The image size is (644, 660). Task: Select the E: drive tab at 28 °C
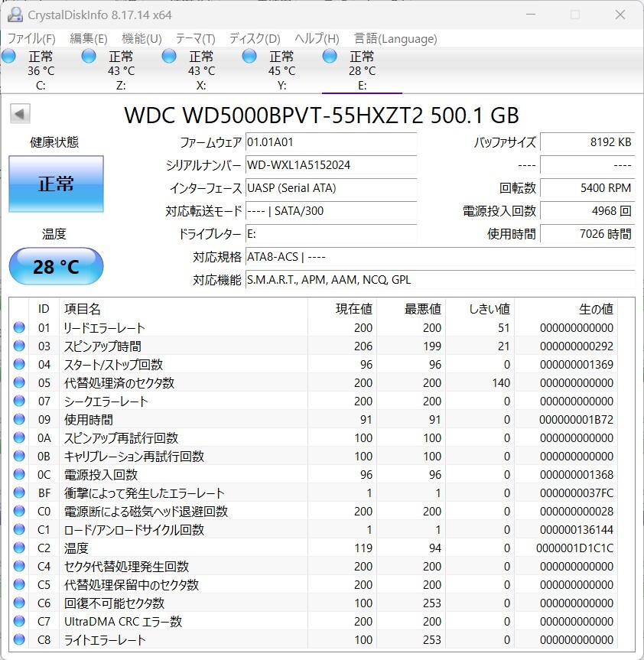362,70
